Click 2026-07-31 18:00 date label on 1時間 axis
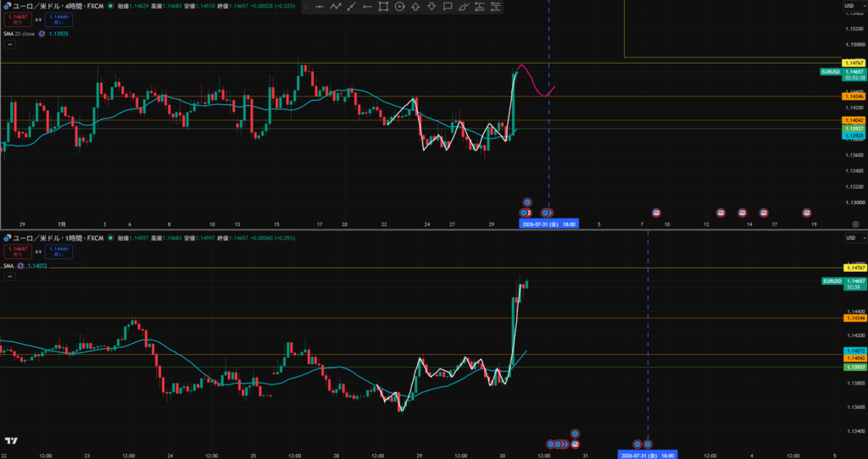The height and width of the screenshot is (459, 868). pyautogui.click(x=648, y=456)
